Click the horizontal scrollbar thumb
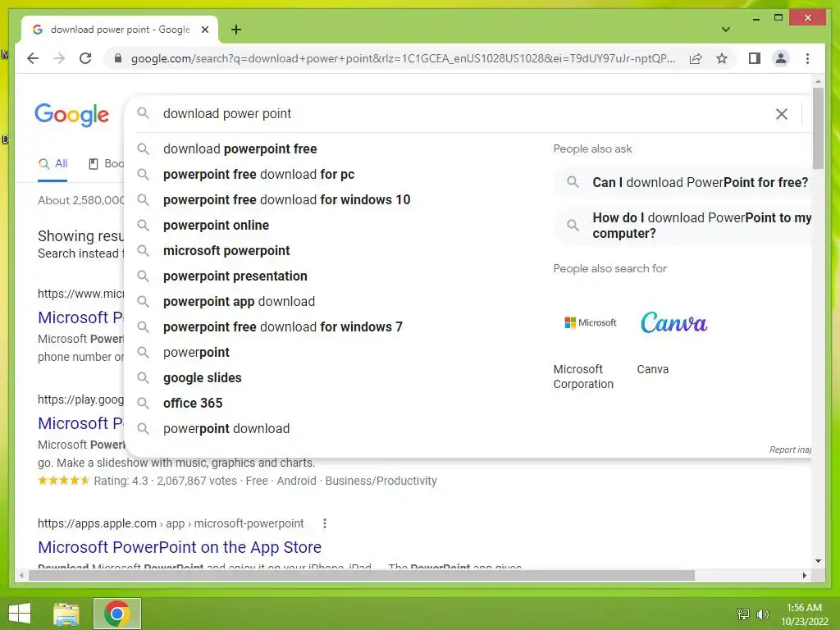The height and width of the screenshot is (630, 840). click(362, 576)
